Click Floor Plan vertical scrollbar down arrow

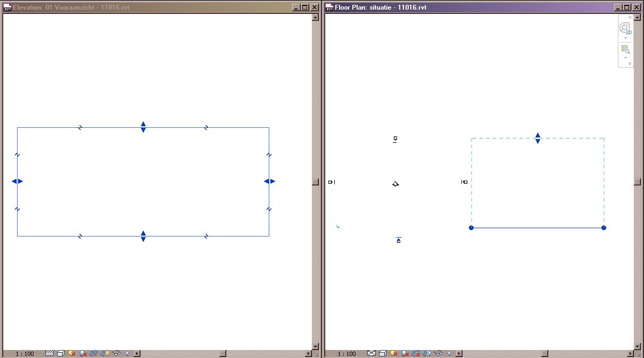pos(638,346)
